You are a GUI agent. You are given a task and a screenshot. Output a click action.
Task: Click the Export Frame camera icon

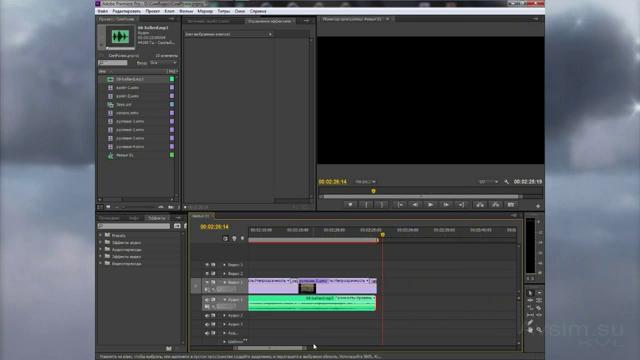511,204
